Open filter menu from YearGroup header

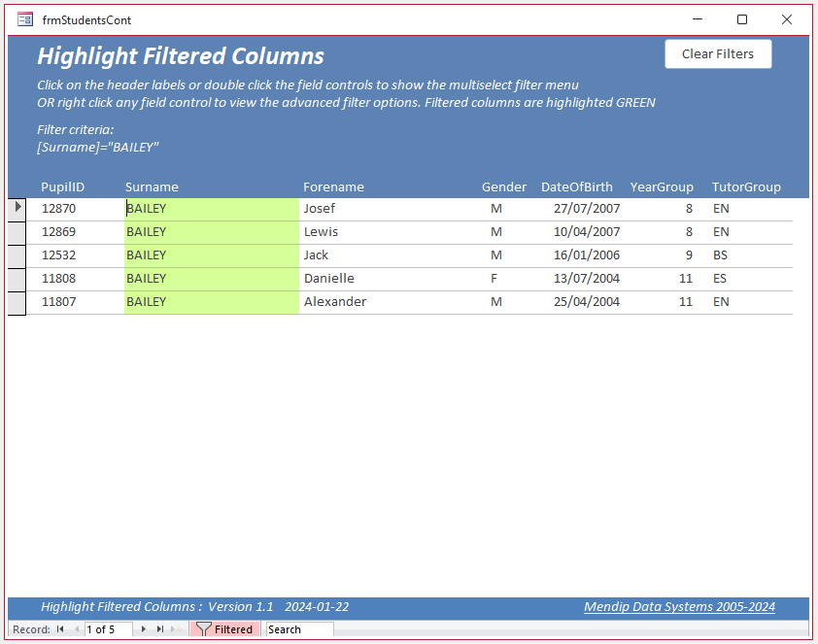tap(661, 186)
